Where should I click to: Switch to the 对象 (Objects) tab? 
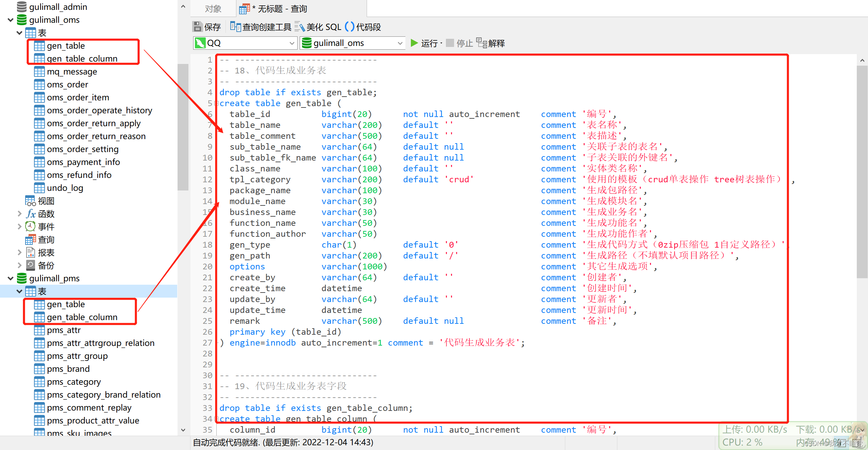[213, 9]
